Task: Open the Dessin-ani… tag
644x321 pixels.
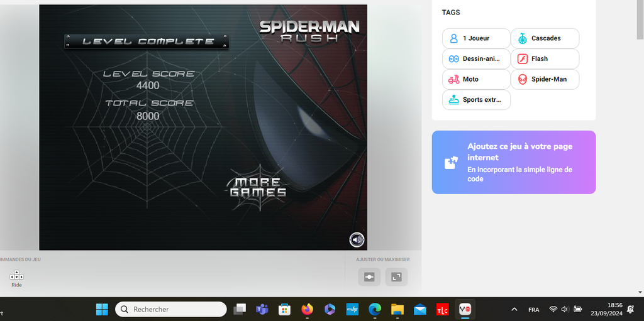Action: pos(477,58)
